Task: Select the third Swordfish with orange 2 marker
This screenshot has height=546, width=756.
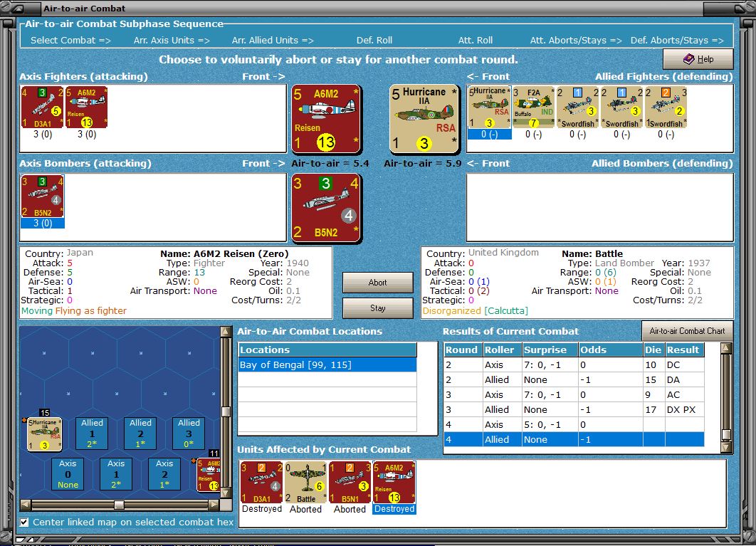Action: pos(666,107)
